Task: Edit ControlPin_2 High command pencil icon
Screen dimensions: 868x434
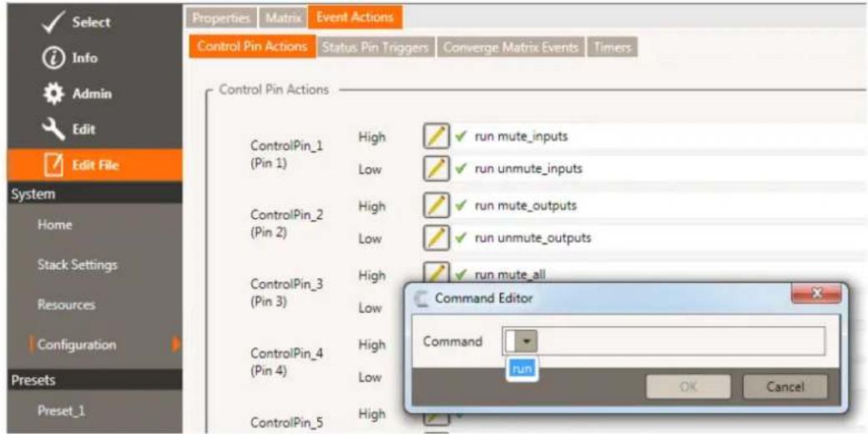Action: coord(436,206)
